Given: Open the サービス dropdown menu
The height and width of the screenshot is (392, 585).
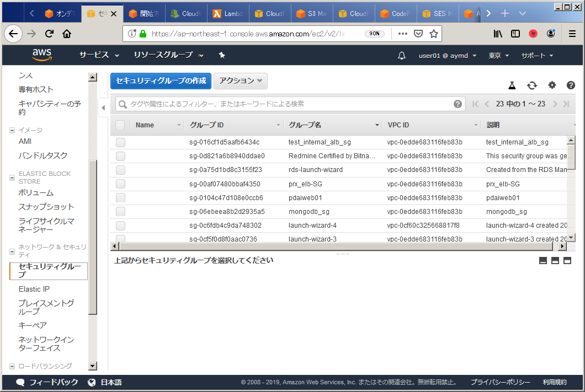Looking at the screenshot, I should pyautogui.click(x=99, y=55).
